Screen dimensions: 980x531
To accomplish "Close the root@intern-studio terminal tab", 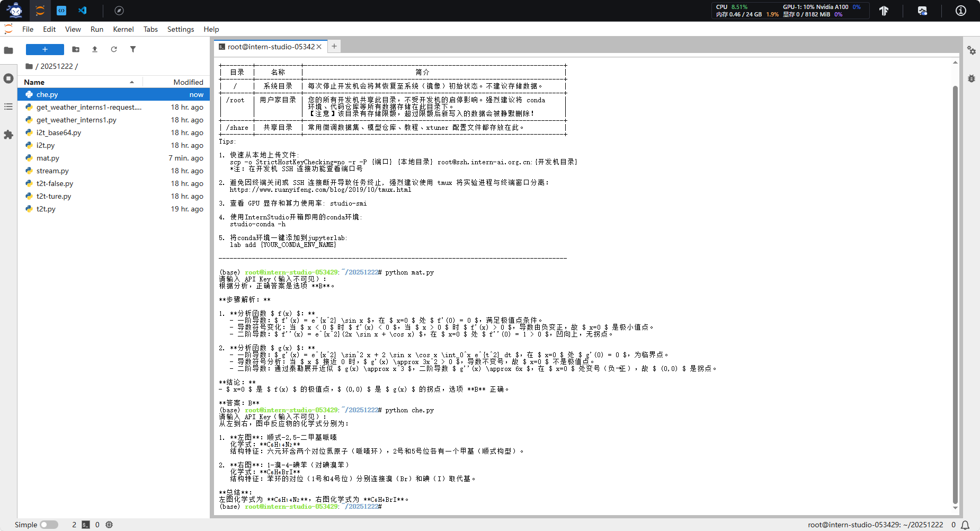I will coord(319,47).
